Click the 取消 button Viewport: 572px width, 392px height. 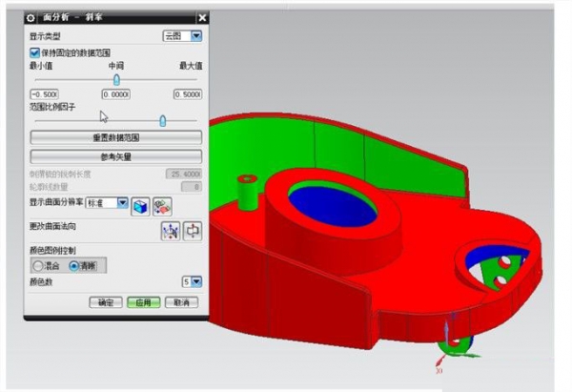[x=182, y=302]
